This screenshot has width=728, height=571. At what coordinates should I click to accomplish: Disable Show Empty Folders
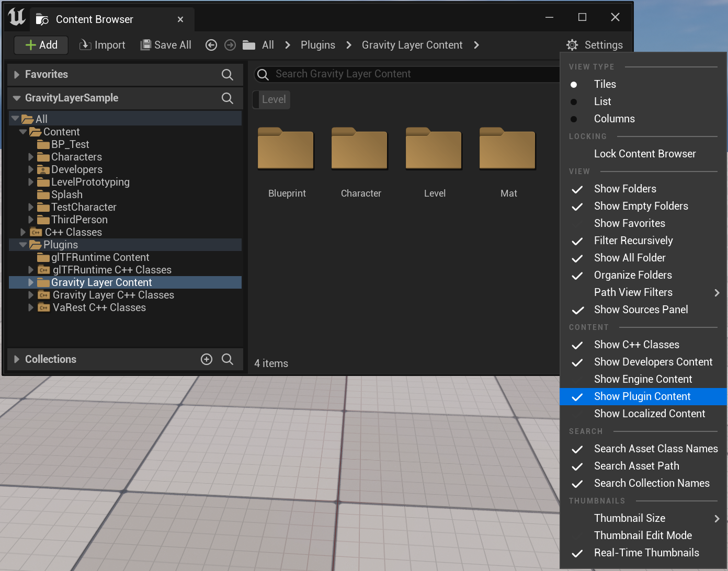coord(641,206)
